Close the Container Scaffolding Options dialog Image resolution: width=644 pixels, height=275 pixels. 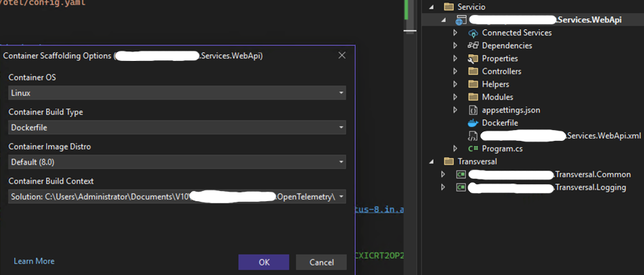coord(342,56)
